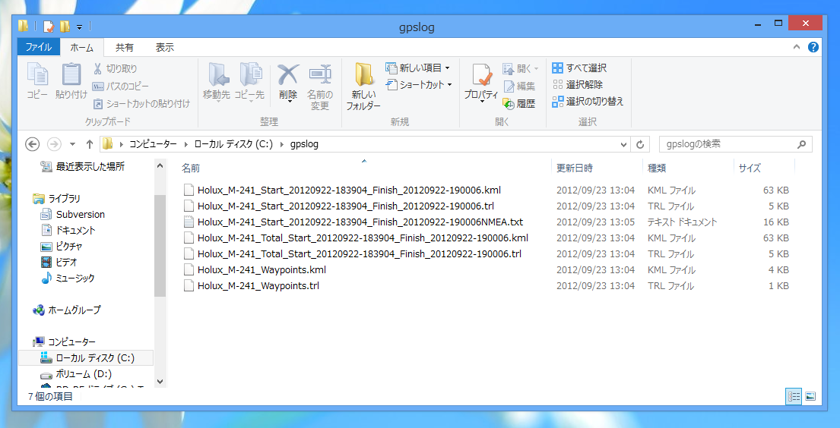
Task: Open Customize Quick Access Toolbar dropdown
Action: click(x=79, y=26)
